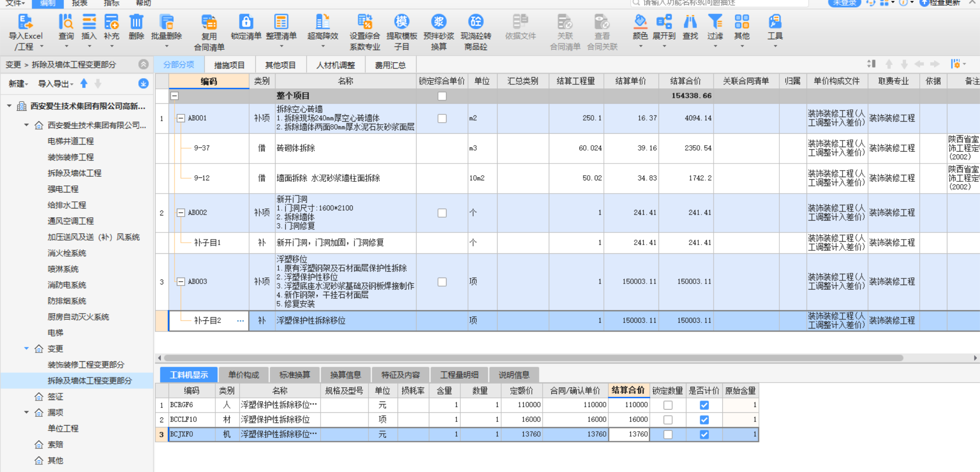Select 签证 tree item
The image size is (980, 472).
[x=55, y=396]
